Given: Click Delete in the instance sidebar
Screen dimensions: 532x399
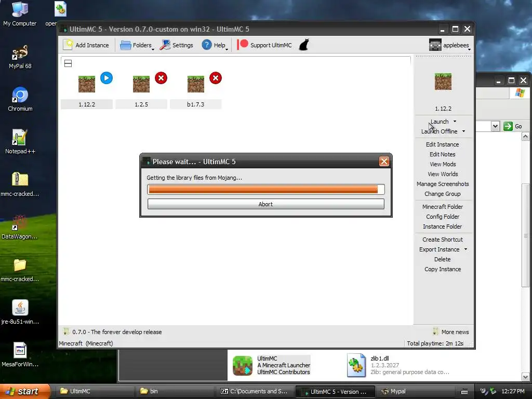Looking at the screenshot, I should point(443,259).
